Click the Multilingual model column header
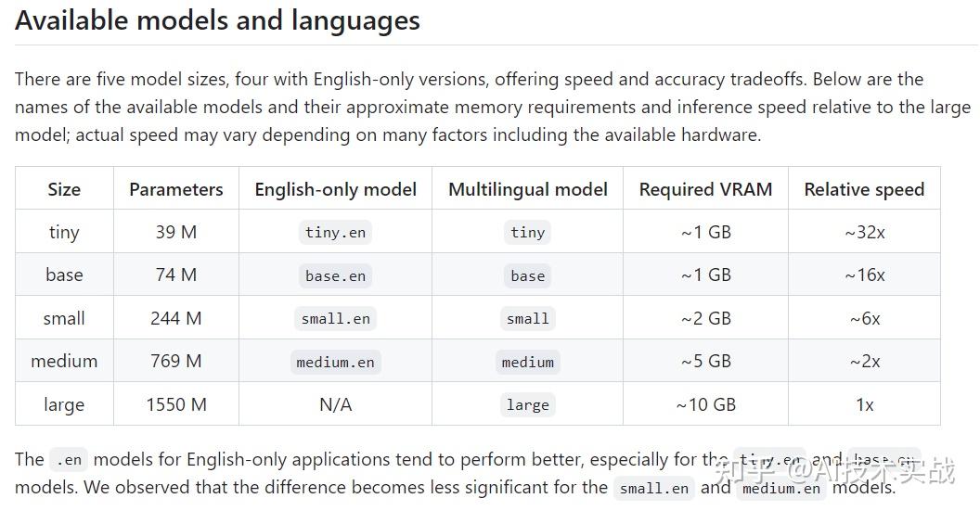Viewport: 980px width, 511px height. click(x=528, y=189)
